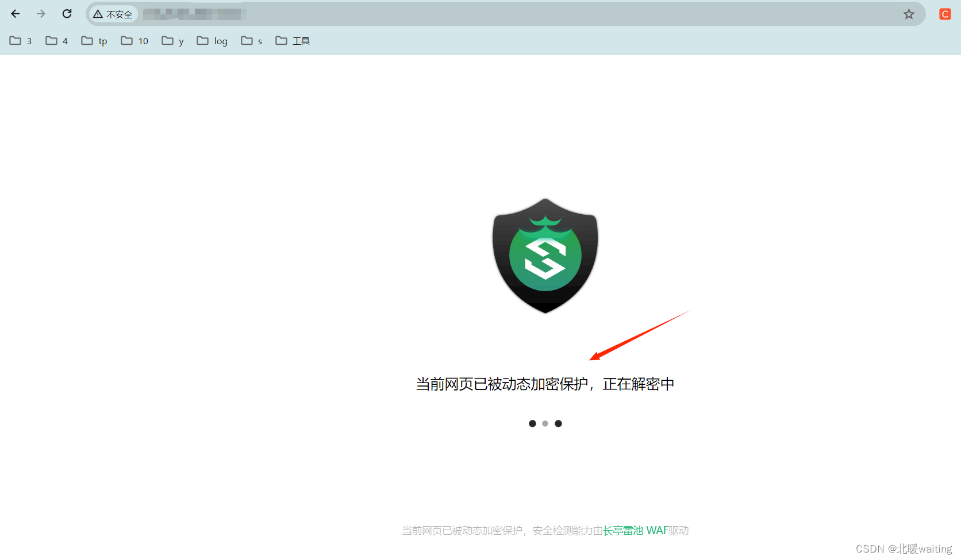Open the log bookmark folder
Screen dimensions: 961x560
212,41
